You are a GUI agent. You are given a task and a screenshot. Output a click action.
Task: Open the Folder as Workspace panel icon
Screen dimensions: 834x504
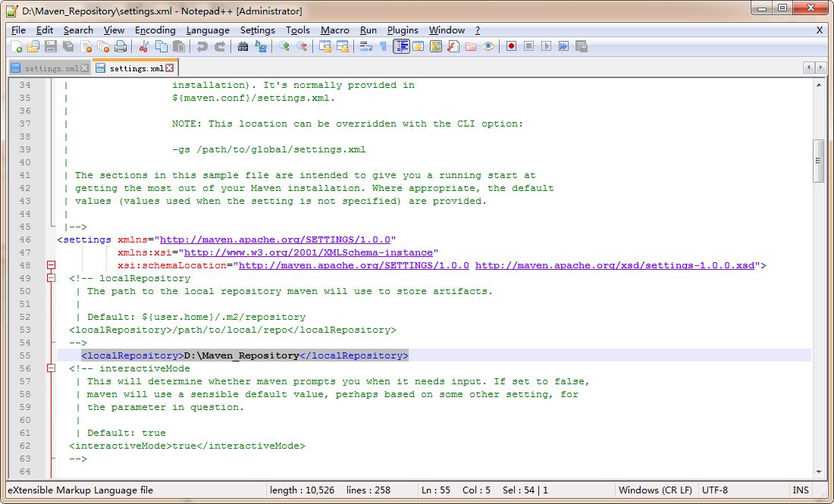click(x=471, y=47)
